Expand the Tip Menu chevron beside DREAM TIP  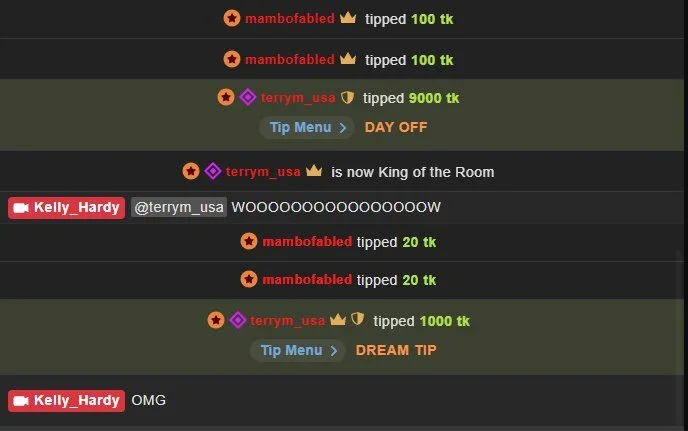pyautogui.click(x=334, y=351)
